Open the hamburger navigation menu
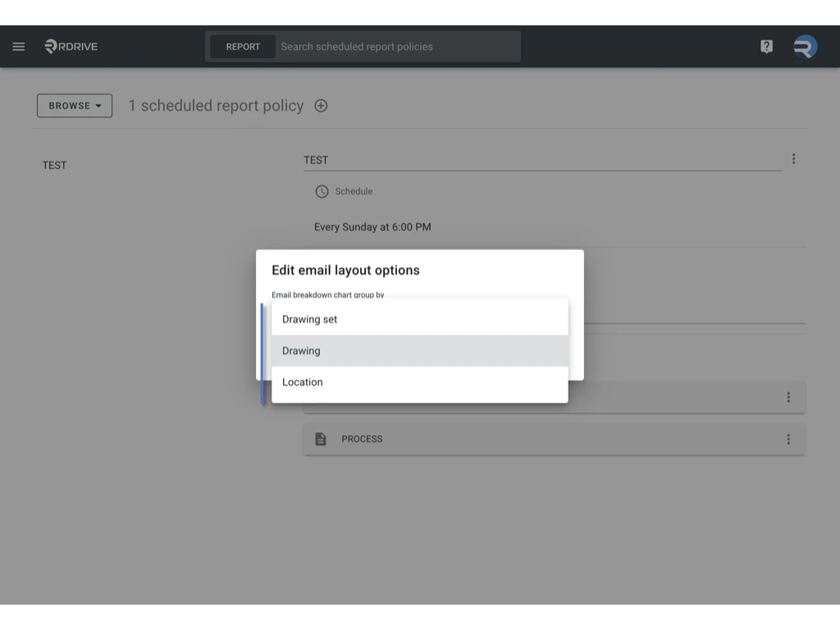Viewport: 840px width, 630px height. 18,46
